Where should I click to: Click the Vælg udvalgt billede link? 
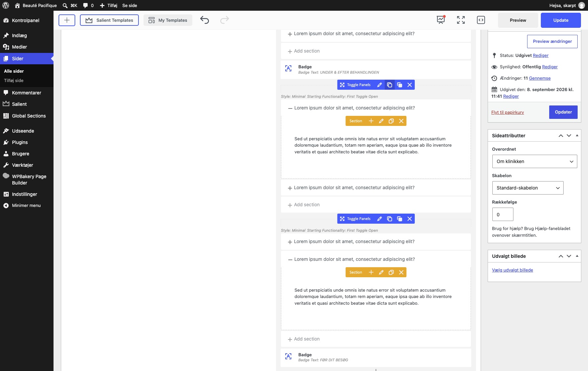click(512, 270)
